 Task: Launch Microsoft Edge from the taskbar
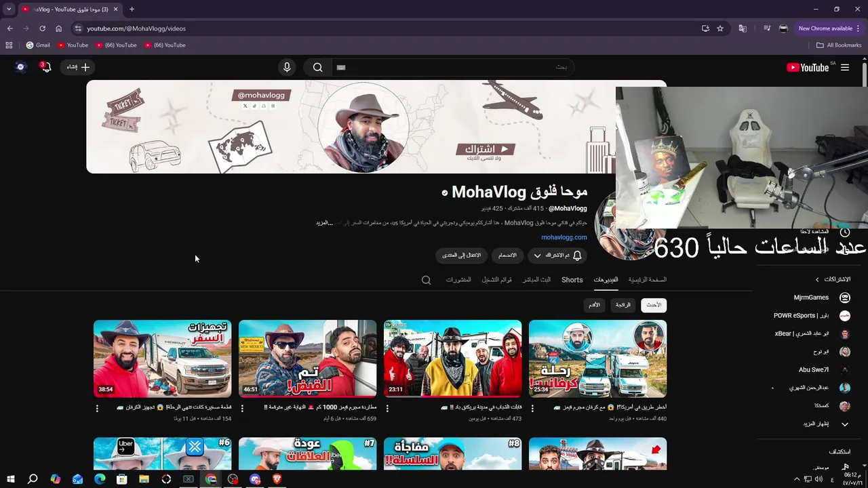[100, 479]
